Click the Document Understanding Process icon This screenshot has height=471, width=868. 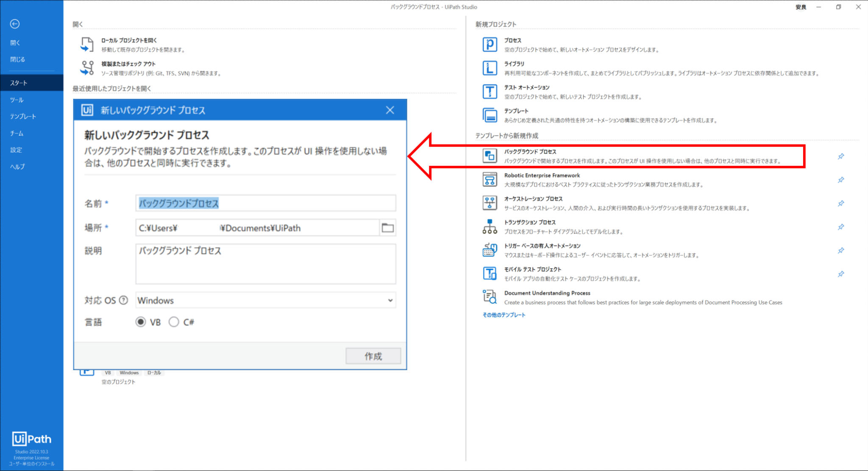490,297
